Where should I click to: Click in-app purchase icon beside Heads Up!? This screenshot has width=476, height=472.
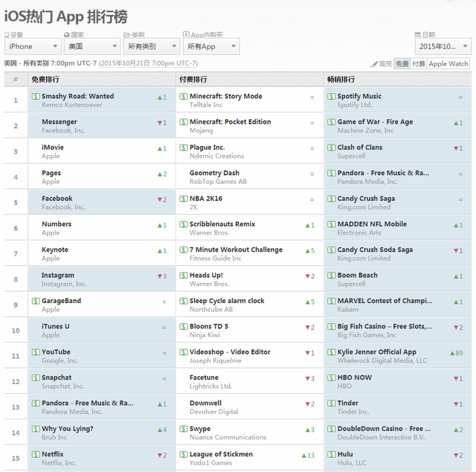pos(184,275)
